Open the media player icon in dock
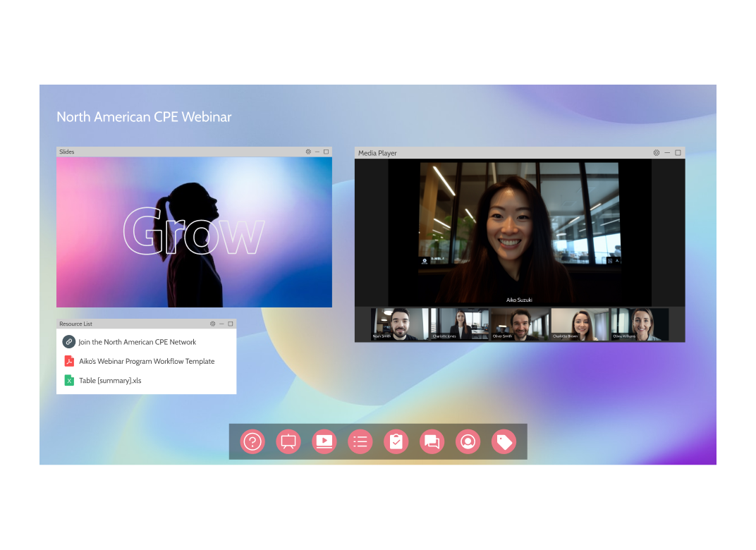 [324, 441]
